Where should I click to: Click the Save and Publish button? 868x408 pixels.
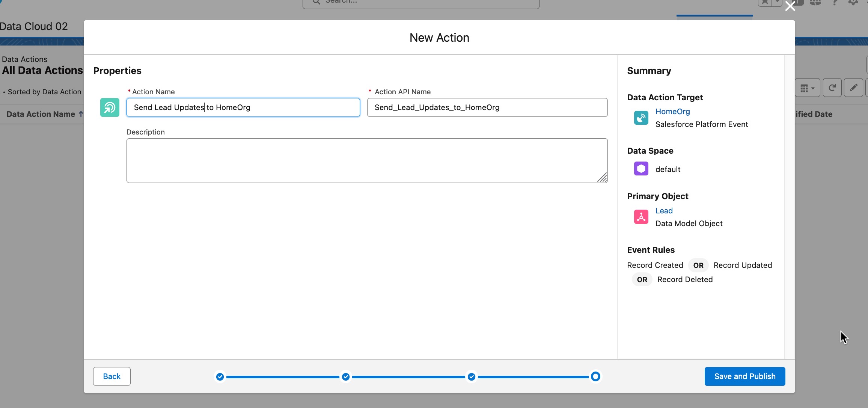click(744, 376)
